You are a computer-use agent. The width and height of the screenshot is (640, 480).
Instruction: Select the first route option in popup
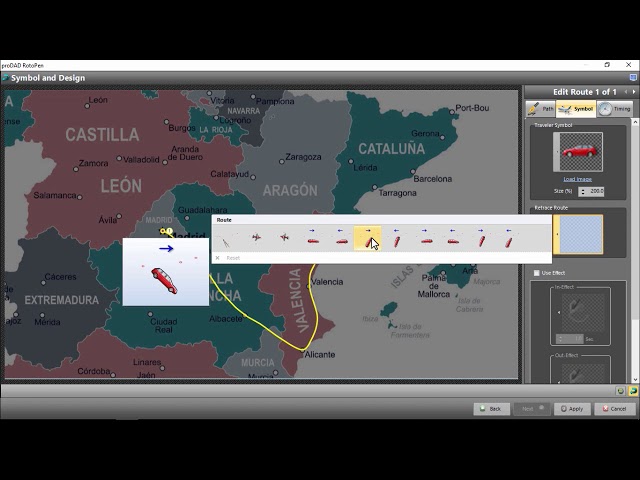226,238
